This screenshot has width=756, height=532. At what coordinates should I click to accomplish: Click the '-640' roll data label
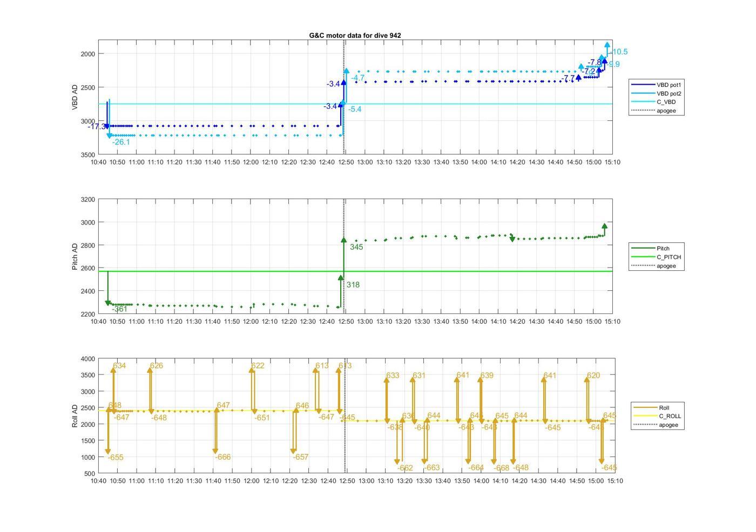(x=422, y=427)
